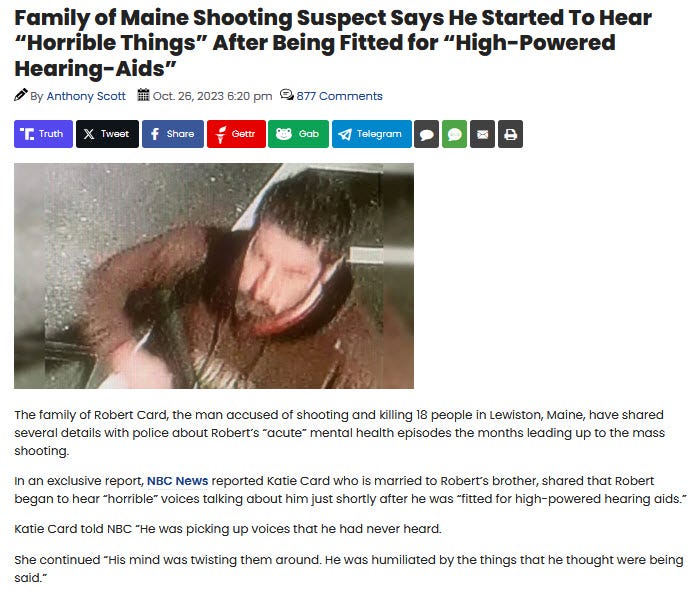The height and width of the screenshot is (594, 697).
Task: Click the Oct. 26, 2023 date text
Action: (212, 96)
